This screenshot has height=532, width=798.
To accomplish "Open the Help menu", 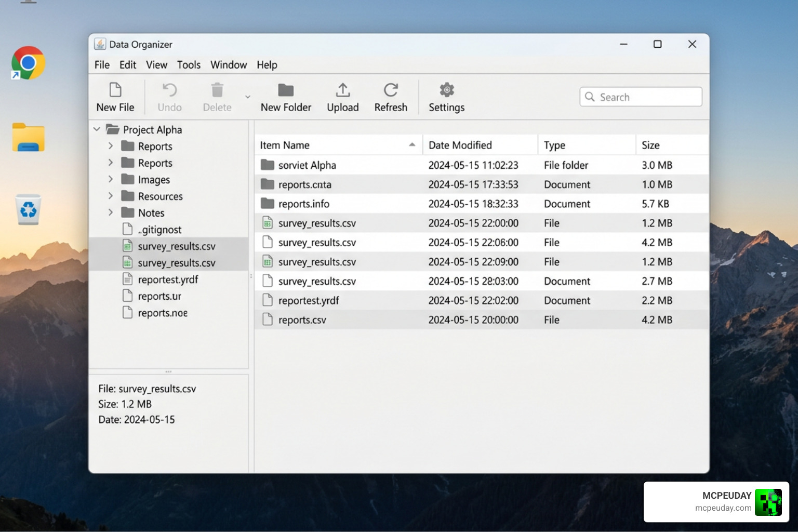I will tap(267, 64).
